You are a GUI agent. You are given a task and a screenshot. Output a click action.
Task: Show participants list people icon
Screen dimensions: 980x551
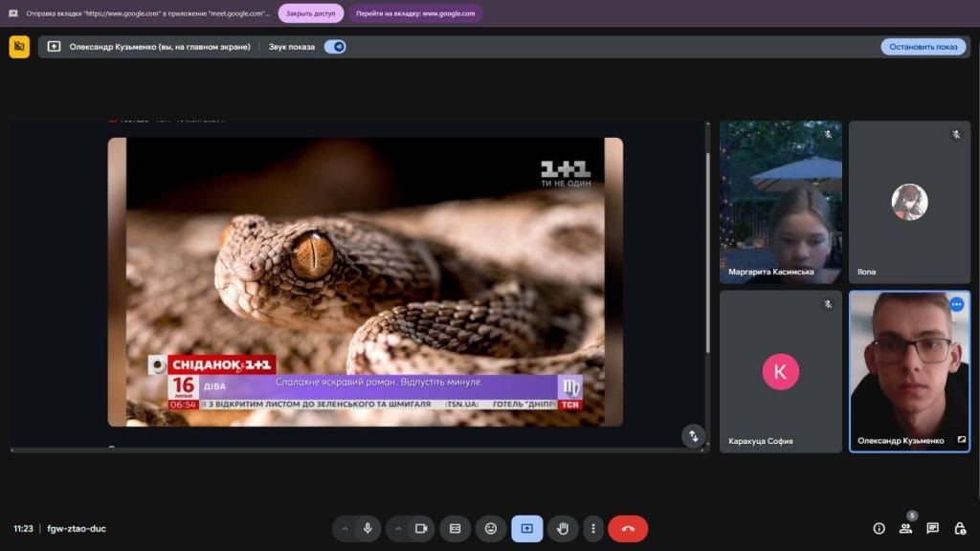point(905,528)
